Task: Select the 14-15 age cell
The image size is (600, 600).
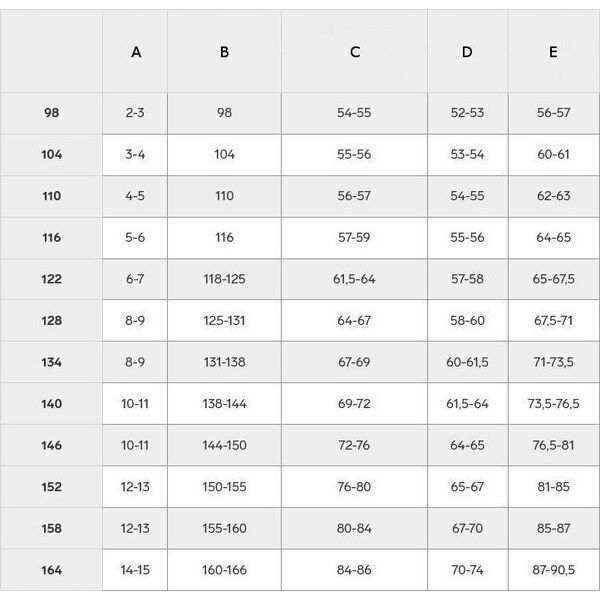Action: [135, 570]
